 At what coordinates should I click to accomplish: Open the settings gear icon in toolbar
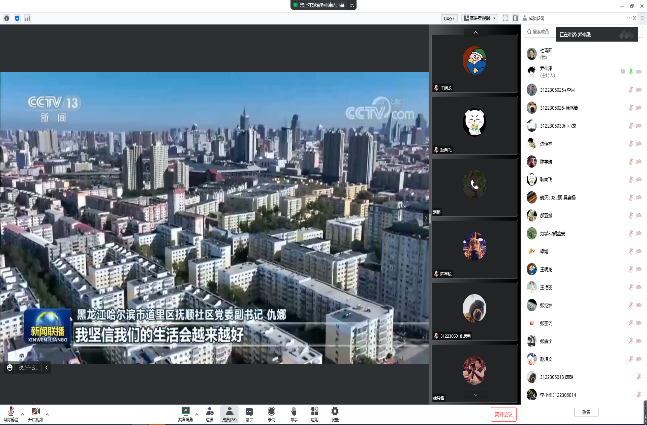point(335,410)
